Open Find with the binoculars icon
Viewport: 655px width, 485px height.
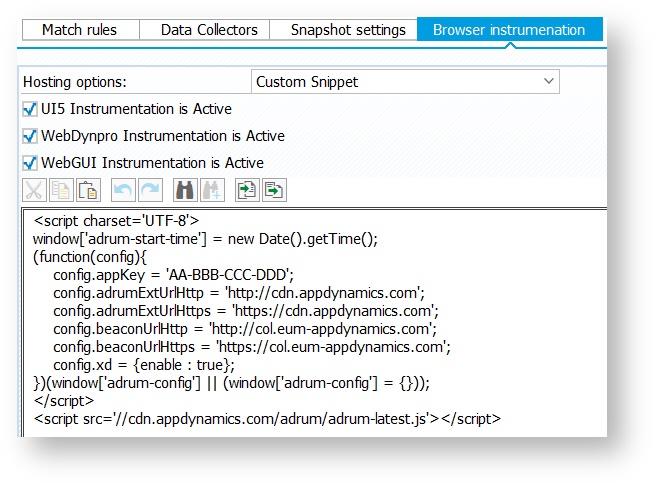coord(185,190)
